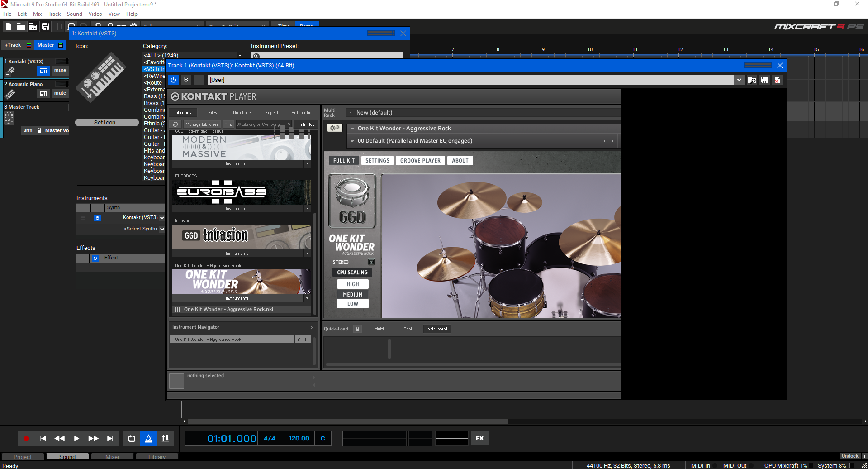The width and height of the screenshot is (868, 469).
Task: Click the plus icon in plugin toolbar
Action: (199, 80)
